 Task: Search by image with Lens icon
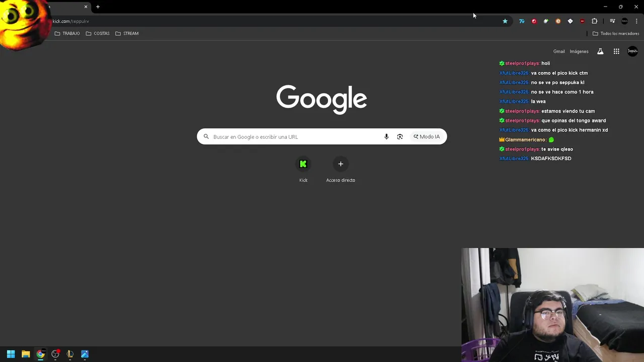(400, 137)
